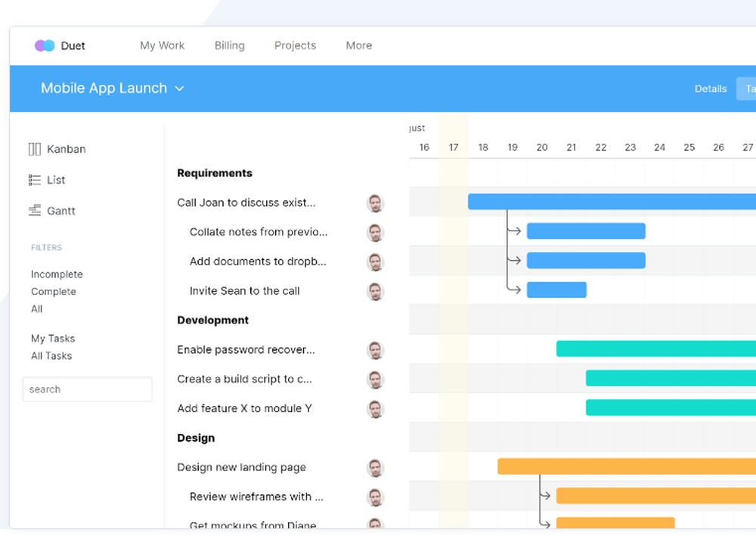
Task: Click the avatar next to Enable password recovery
Action: click(376, 349)
